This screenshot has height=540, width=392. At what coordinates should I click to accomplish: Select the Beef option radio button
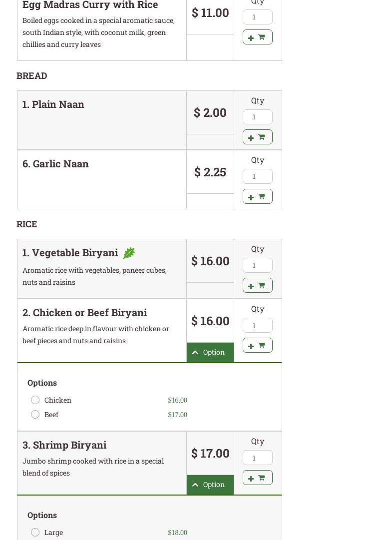35,414
